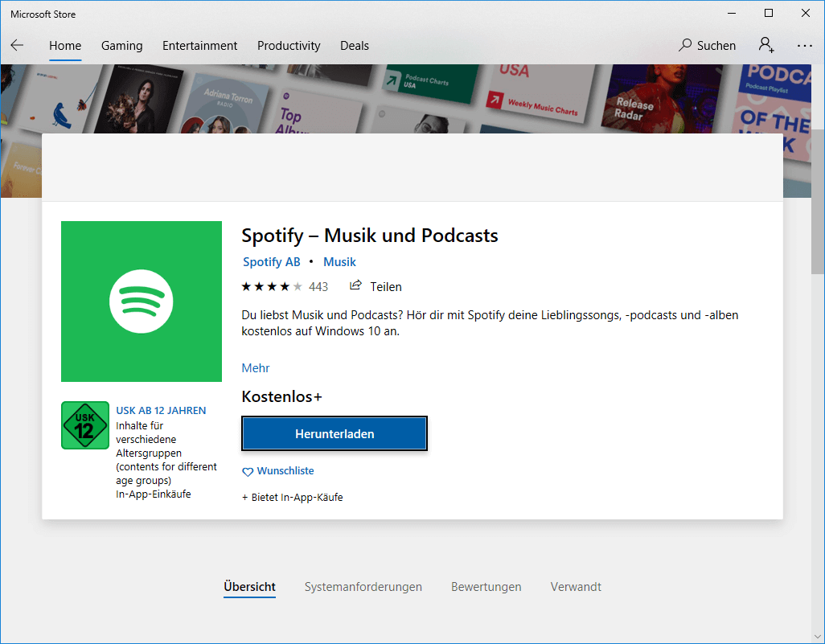Viewport: 825px width, 644px height.
Task: Click the Herunterladen download button
Action: (x=334, y=433)
